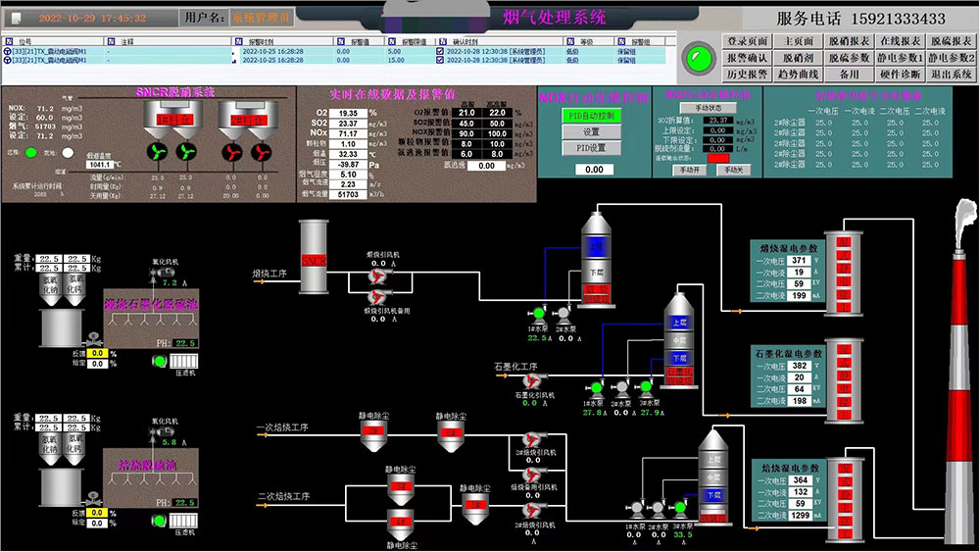Go to the 脱硝报表 page

pyautogui.click(x=849, y=41)
